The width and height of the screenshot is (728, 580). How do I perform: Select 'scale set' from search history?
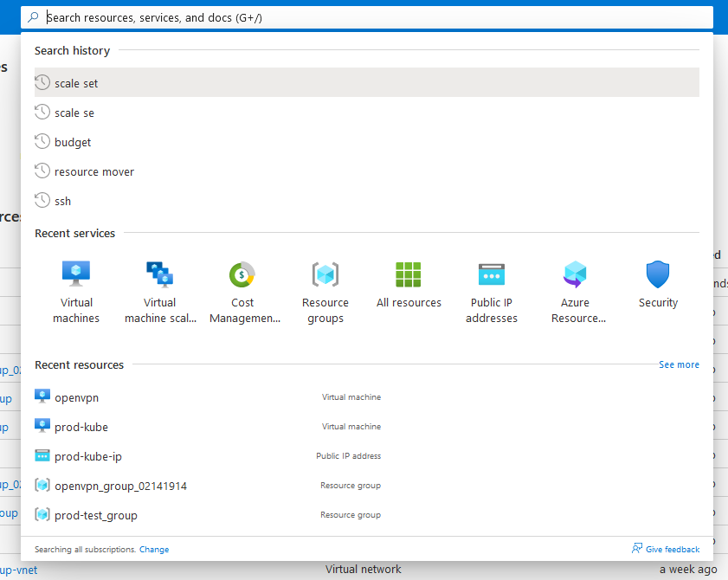click(367, 82)
